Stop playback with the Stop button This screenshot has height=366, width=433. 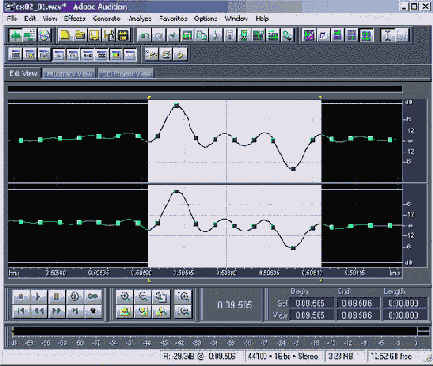[21, 296]
